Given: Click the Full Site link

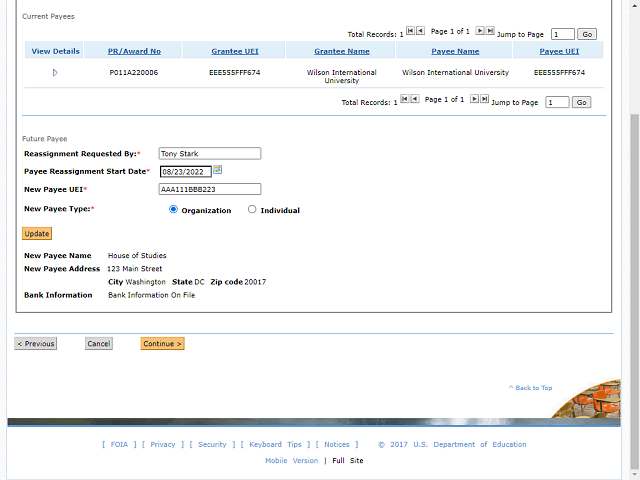Looking at the screenshot, I should [347, 461].
